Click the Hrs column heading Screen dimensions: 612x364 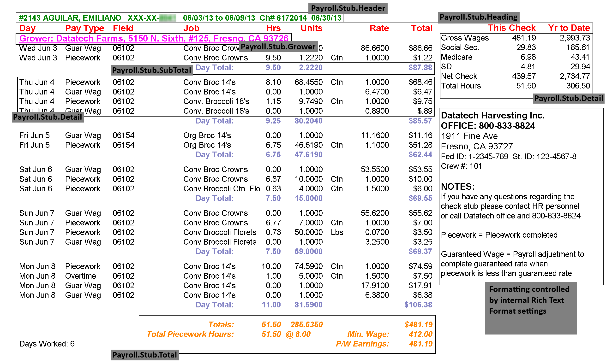coord(273,28)
